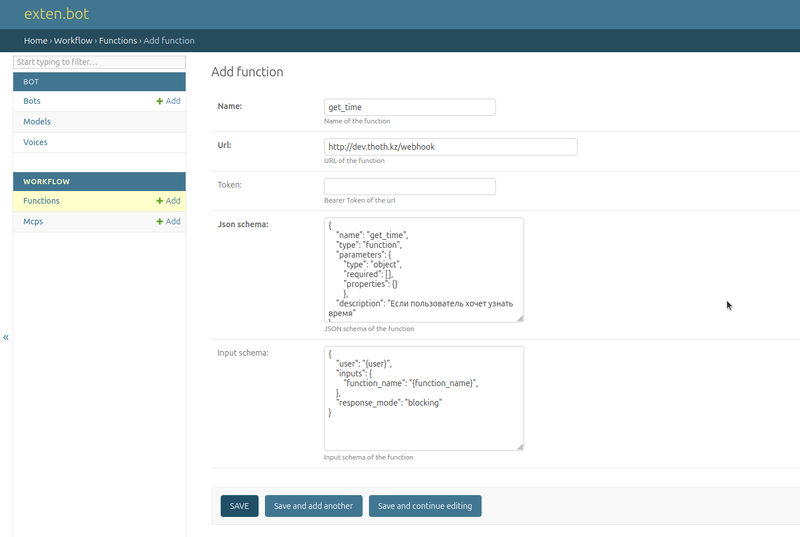This screenshot has width=800, height=537.
Task: Go to Home breadcrumb link
Action: click(x=35, y=41)
